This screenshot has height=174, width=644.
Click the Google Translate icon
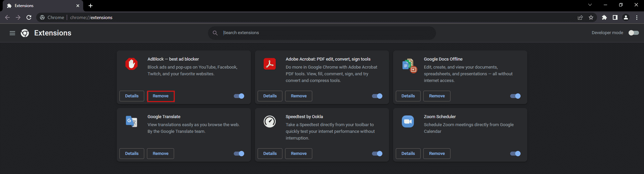(x=131, y=121)
